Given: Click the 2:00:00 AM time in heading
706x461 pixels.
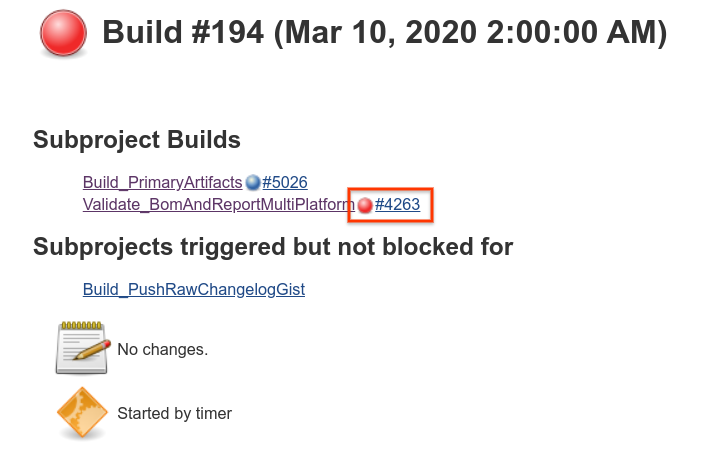Looking at the screenshot, I should click(572, 32).
